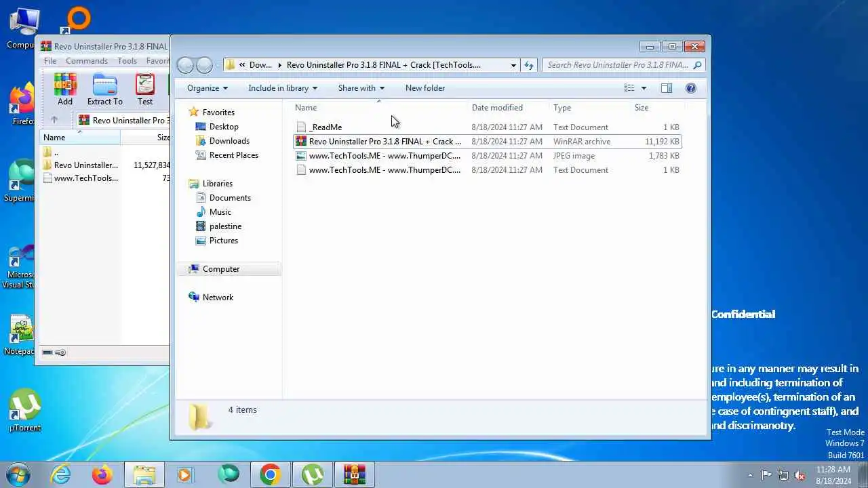Select www.TechTools file in WinRAR list

(x=85, y=178)
